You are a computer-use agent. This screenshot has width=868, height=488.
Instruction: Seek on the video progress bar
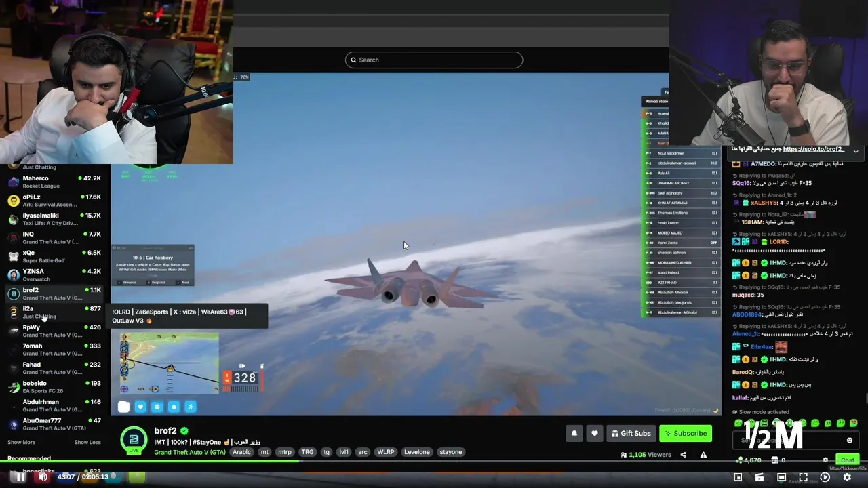point(434,462)
